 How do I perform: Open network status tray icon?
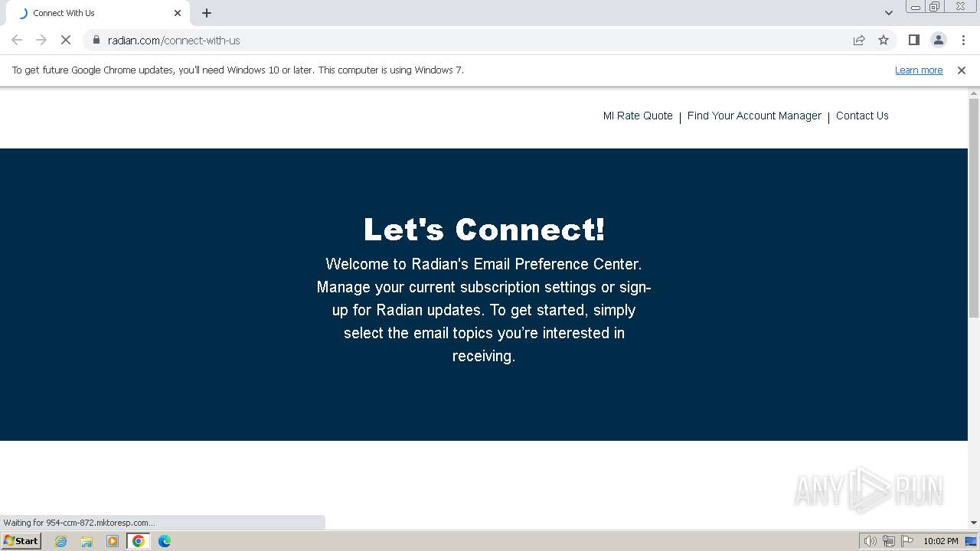click(889, 541)
